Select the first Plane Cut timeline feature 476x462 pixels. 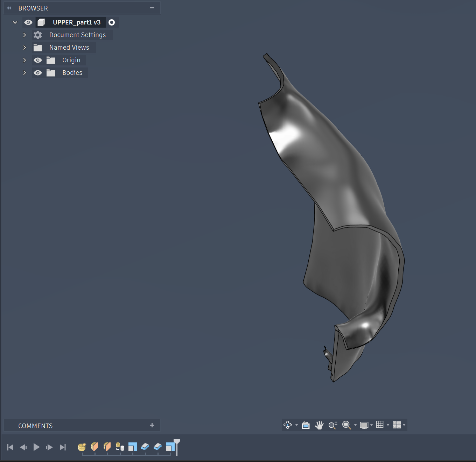coord(94,447)
